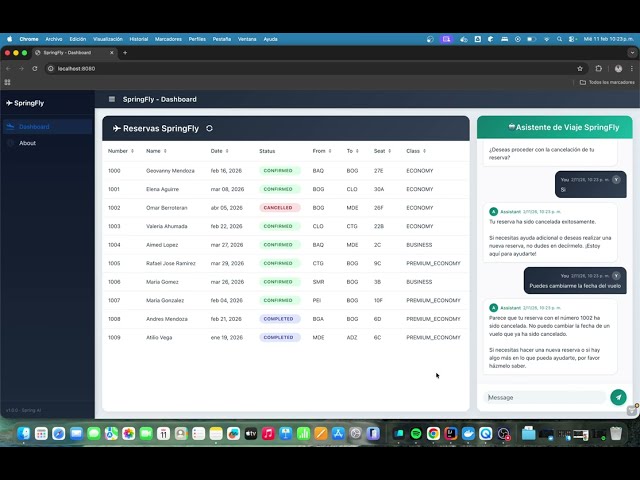Open About in the sidebar
640x480 pixels.
(x=47, y=143)
